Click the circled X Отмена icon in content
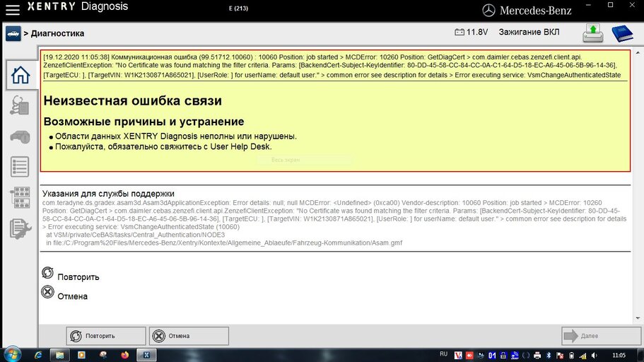This screenshot has height=362, width=644. [x=47, y=292]
